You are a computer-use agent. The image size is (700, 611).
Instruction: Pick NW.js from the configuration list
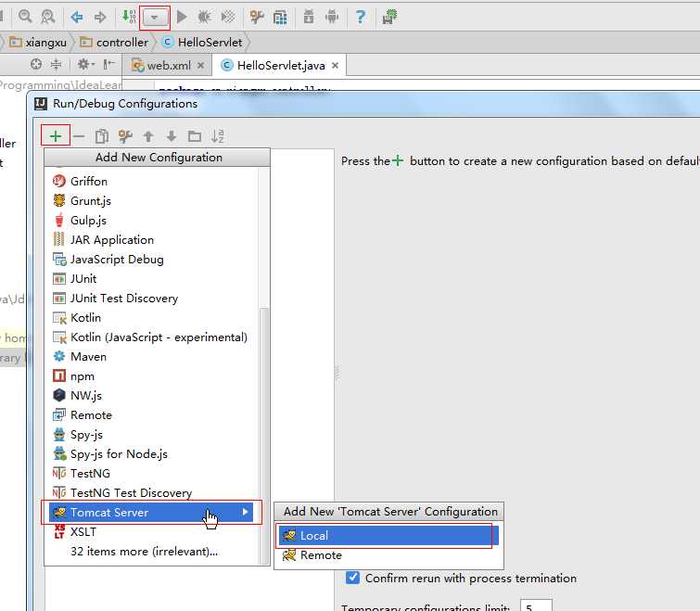tap(152, 395)
